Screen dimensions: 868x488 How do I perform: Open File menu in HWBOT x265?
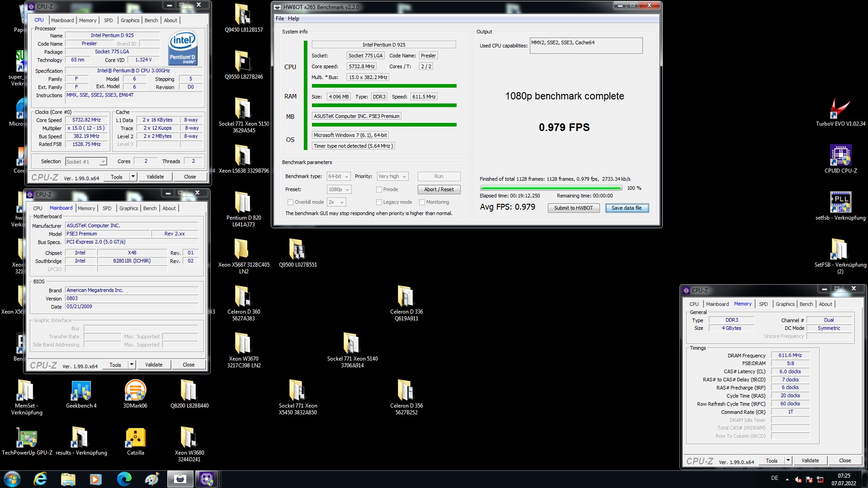[280, 19]
